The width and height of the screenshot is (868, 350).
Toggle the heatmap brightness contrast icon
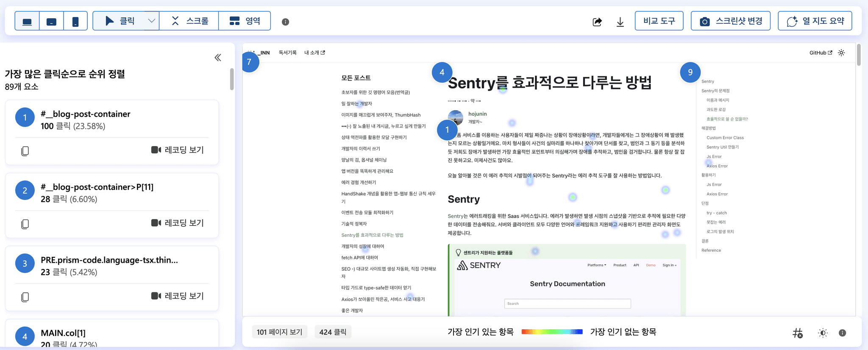[823, 333]
